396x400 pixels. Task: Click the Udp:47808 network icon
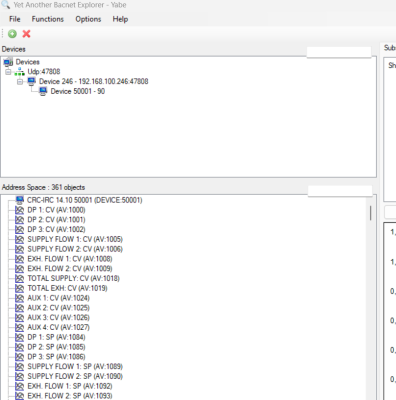coord(20,72)
